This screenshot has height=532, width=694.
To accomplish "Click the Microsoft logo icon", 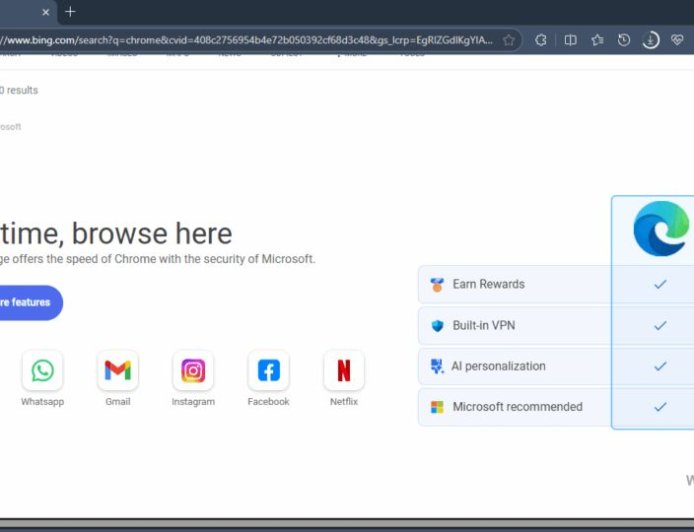I will point(437,407).
